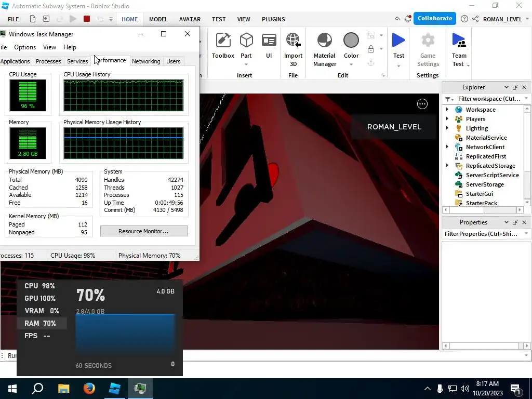Open File Explorer from the taskbar
Image resolution: width=532 pixels, height=399 pixels.
coord(63,388)
